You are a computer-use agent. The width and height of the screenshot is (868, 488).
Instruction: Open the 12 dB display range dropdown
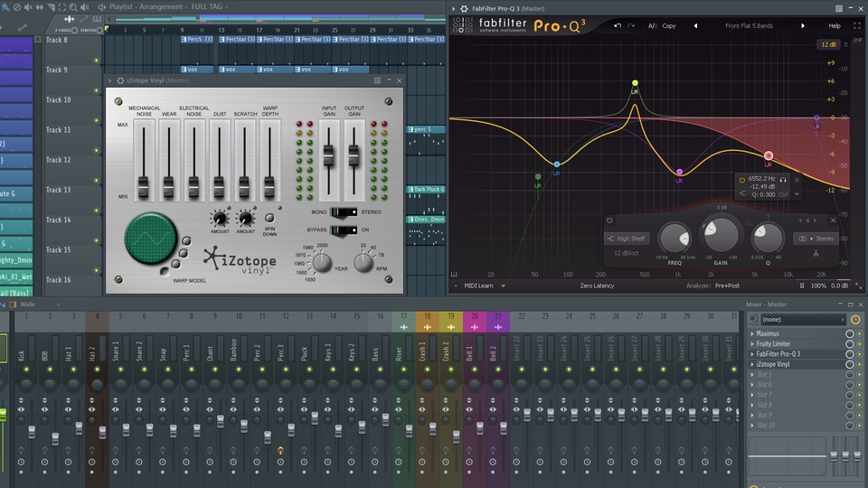click(829, 45)
